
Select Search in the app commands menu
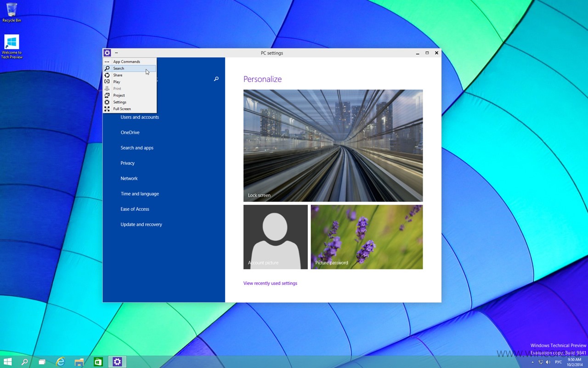(130, 68)
